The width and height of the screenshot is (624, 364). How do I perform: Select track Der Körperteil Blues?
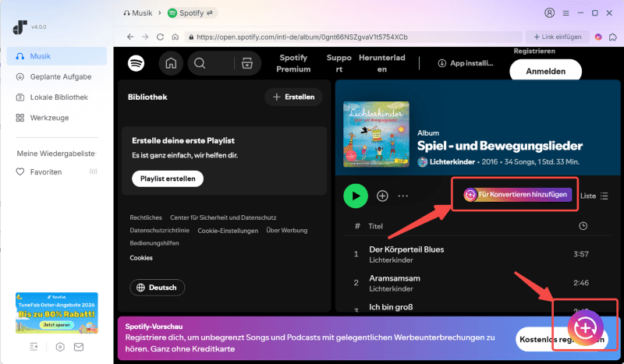click(x=406, y=249)
